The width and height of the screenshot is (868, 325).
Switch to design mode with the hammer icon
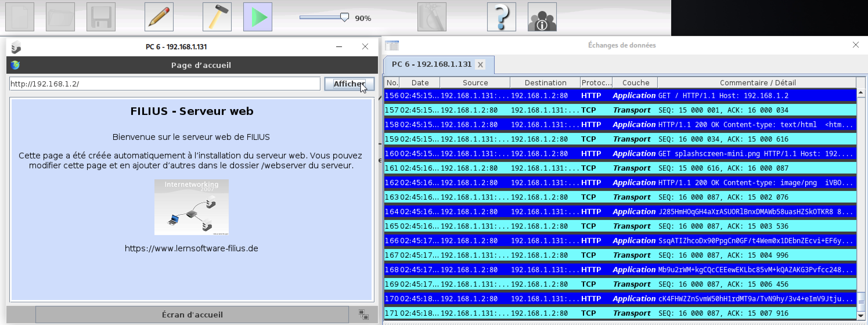click(x=217, y=17)
